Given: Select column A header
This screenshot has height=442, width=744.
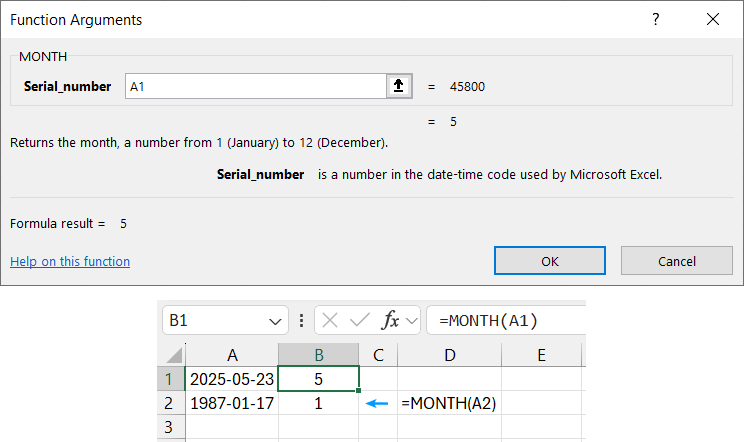Looking at the screenshot, I should coord(232,355).
